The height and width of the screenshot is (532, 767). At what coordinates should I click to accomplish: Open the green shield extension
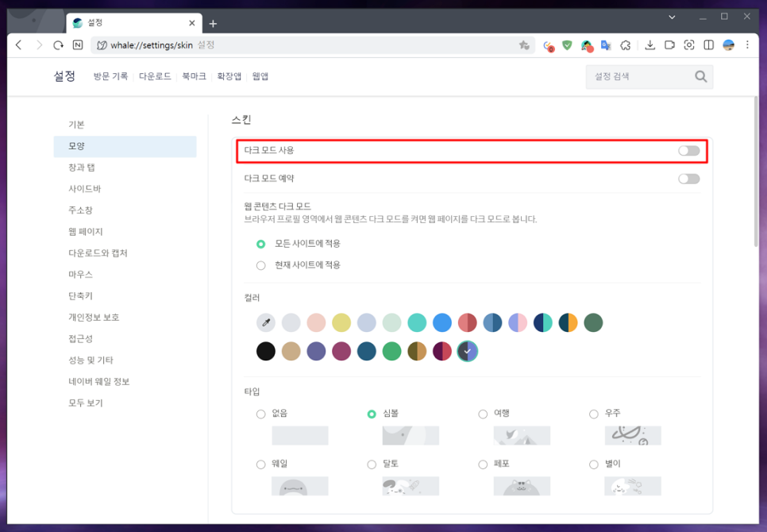coord(567,45)
